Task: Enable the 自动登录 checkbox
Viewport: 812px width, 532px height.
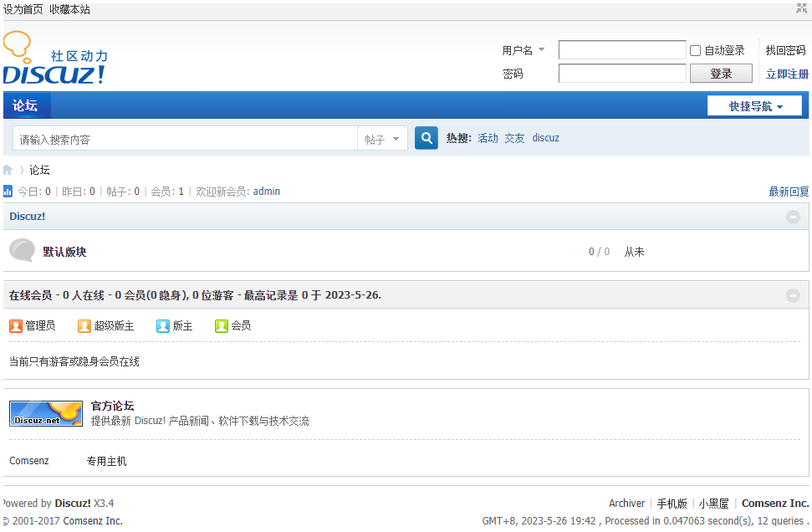Action: tap(696, 50)
